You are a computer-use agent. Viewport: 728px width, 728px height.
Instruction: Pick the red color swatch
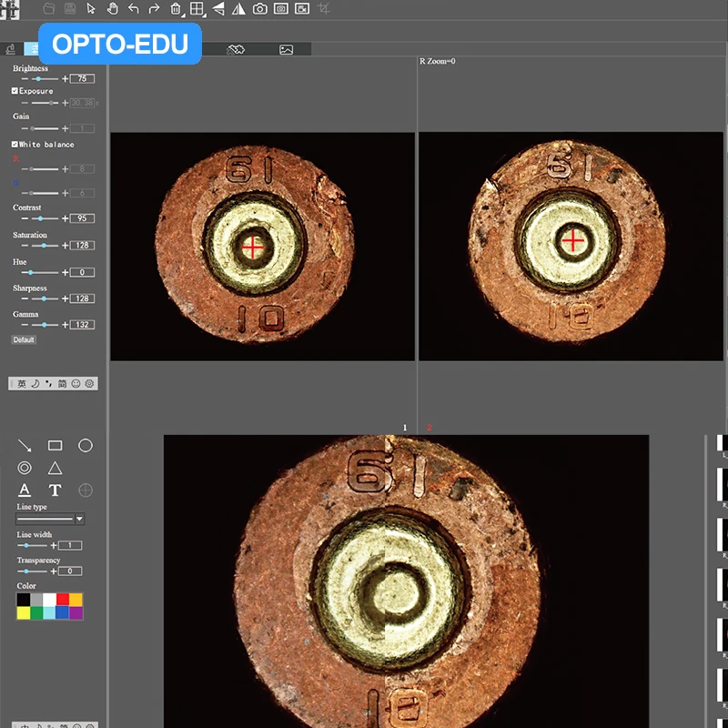62,600
